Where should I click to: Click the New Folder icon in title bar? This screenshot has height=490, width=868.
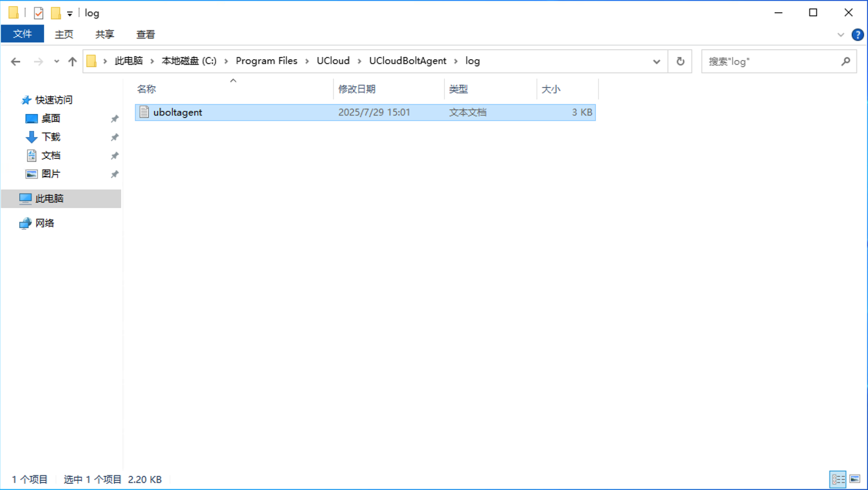coord(56,13)
